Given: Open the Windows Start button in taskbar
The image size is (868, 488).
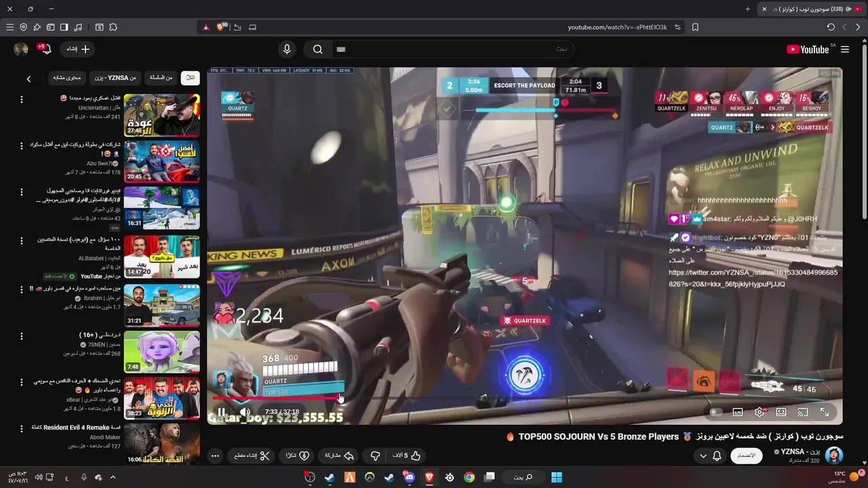Looking at the screenshot, I should click(556, 477).
